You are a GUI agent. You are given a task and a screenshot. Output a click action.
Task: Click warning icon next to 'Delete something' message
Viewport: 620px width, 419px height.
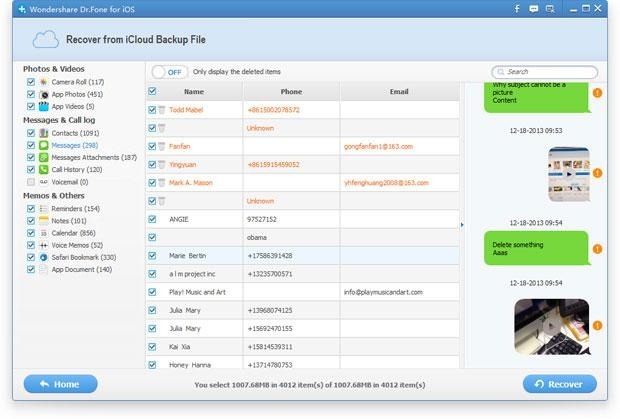coord(597,249)
